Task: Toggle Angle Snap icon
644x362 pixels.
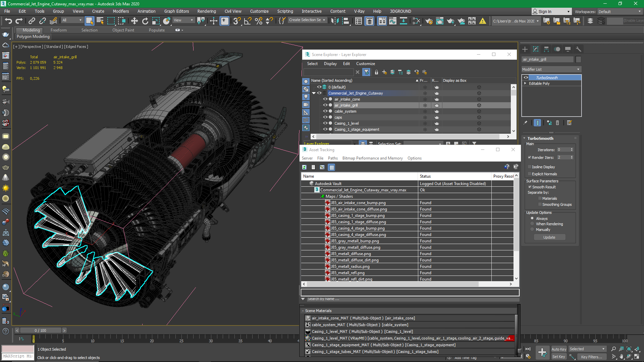Action: 248,21
